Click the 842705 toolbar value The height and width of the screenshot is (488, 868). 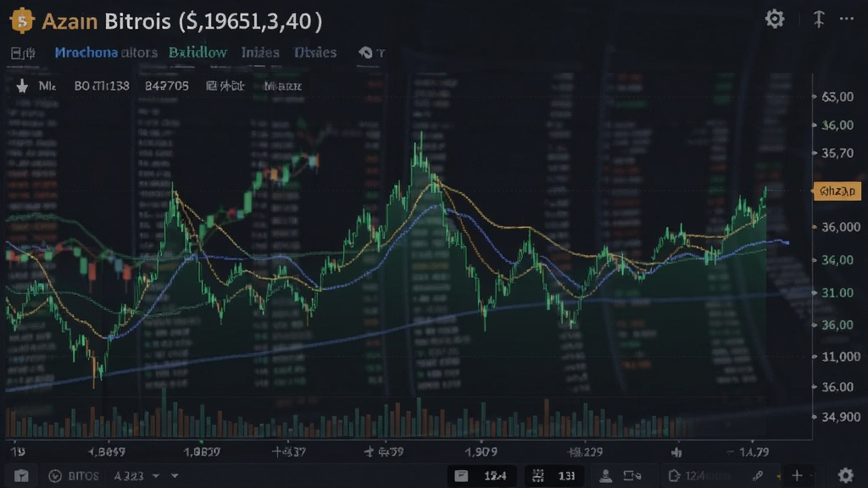167,86
